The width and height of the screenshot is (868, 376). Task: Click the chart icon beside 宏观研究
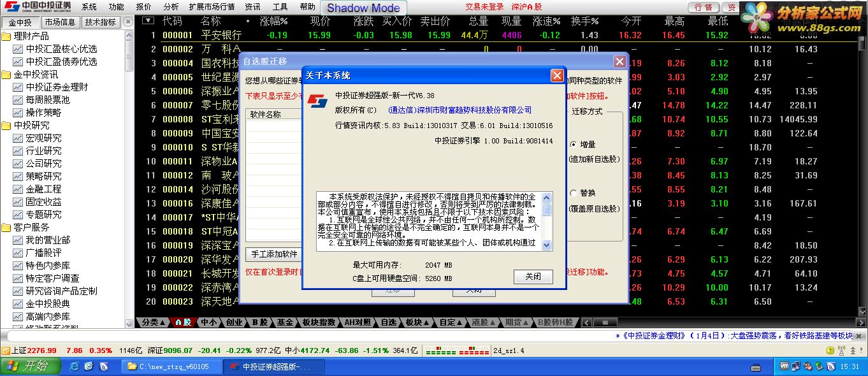coord(18,138)
